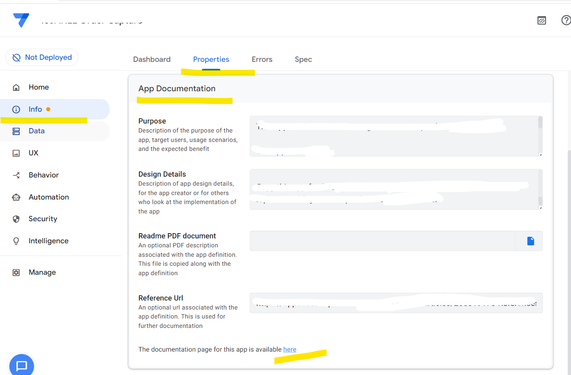Open the Home label in navigation
Screen dimensions: 571x375
(x=39, y=87)
